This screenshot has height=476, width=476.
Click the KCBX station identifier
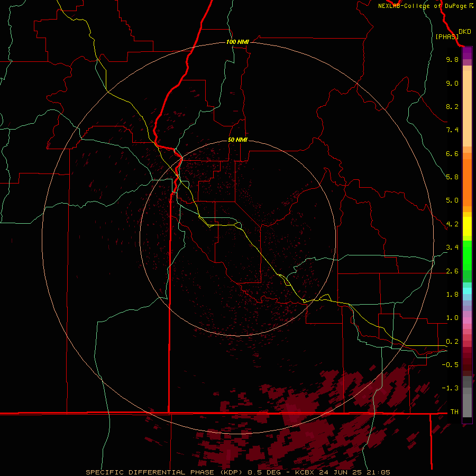305,472
